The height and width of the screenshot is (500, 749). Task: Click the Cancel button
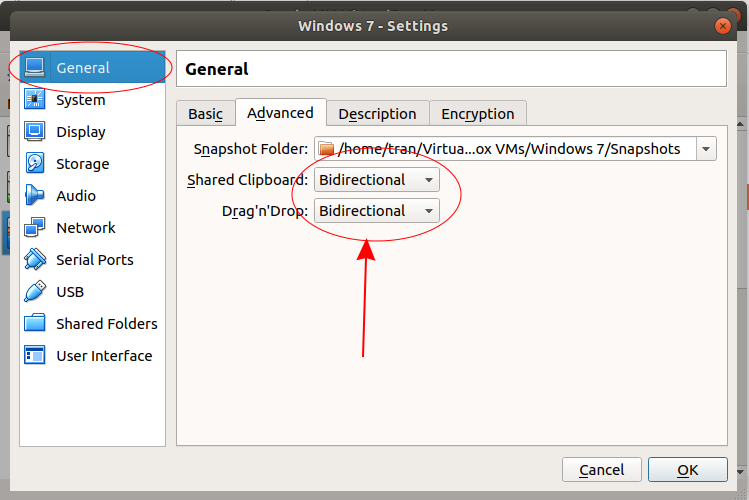pyautogui.click(x=601, y=470)
